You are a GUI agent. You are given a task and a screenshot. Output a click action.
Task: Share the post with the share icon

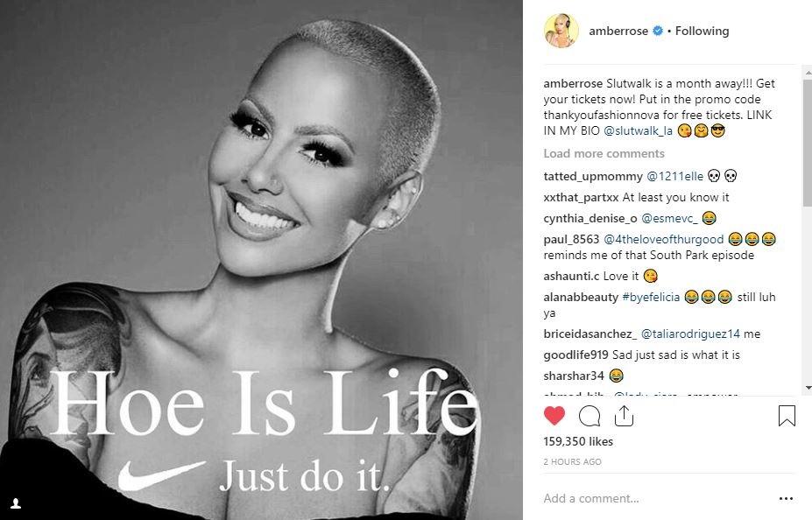click(x=624, y=416)
